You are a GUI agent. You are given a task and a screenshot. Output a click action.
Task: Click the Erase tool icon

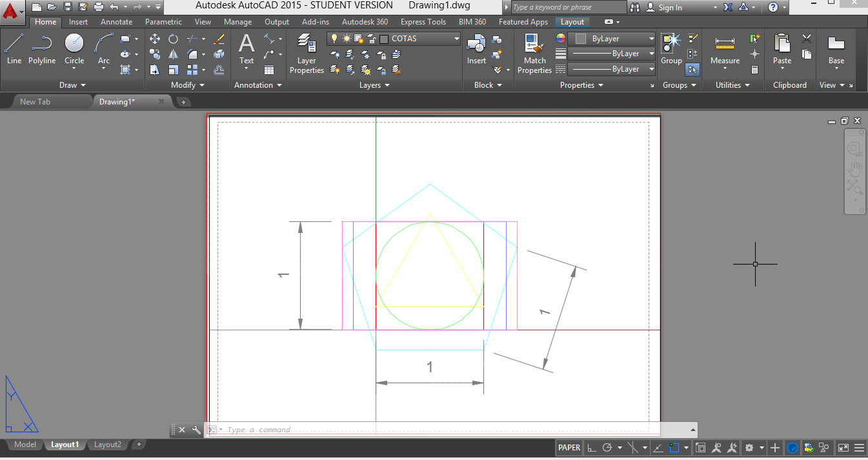coord(219,39)
